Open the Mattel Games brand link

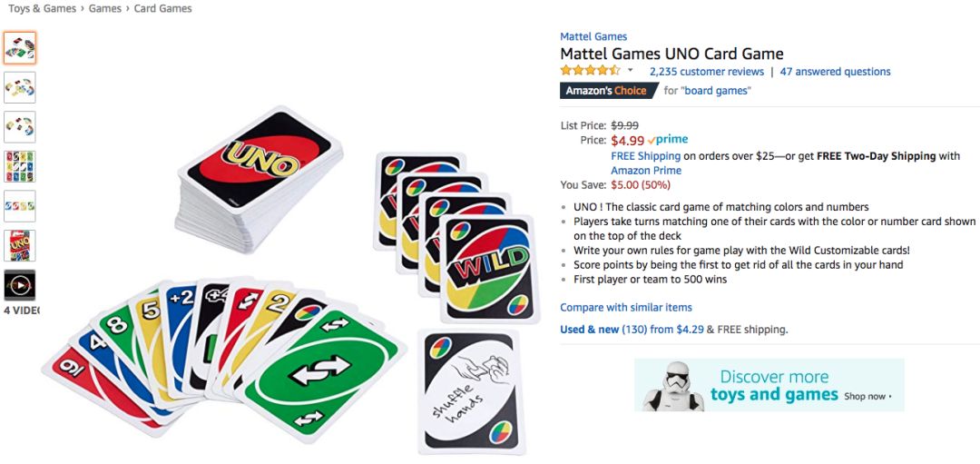593,36
